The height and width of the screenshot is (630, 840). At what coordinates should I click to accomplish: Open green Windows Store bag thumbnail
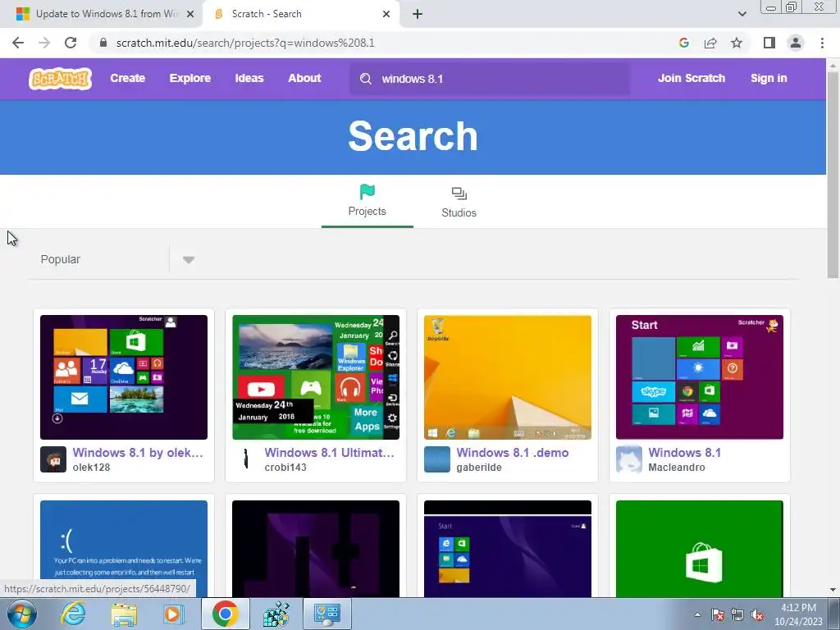[700, 549]
